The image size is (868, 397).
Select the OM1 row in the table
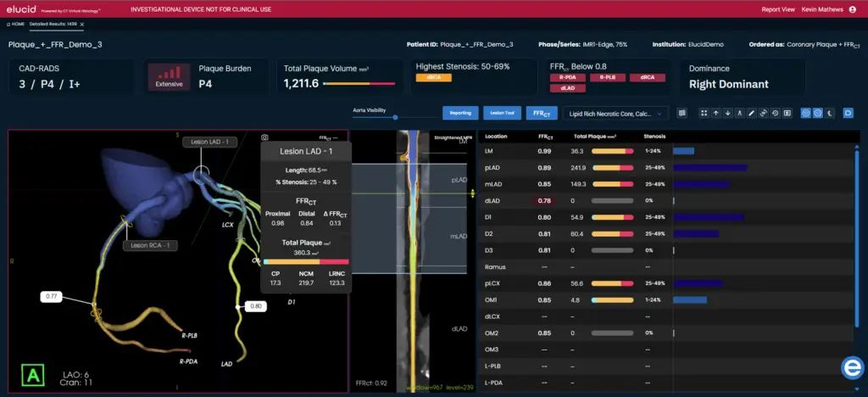coord(665,300)
